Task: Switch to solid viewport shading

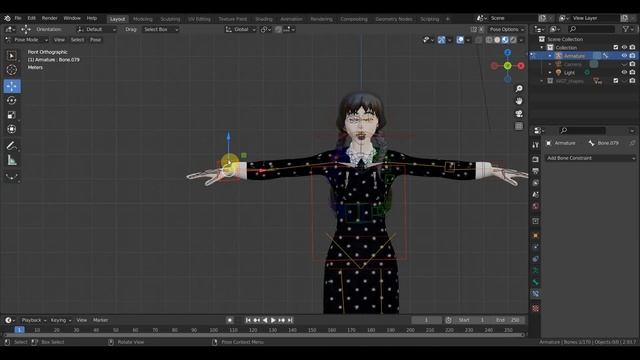Action: (497, 40)
